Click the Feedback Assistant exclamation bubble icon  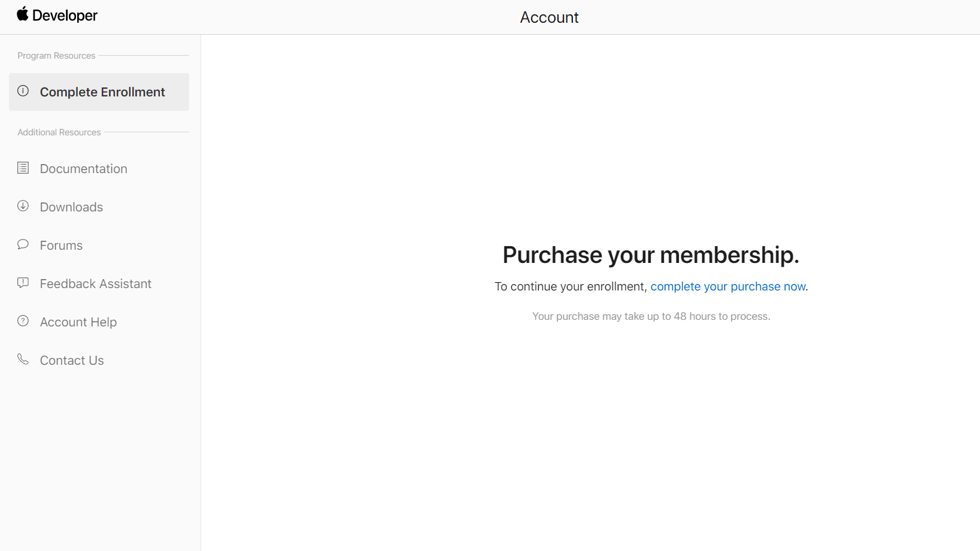23,283
